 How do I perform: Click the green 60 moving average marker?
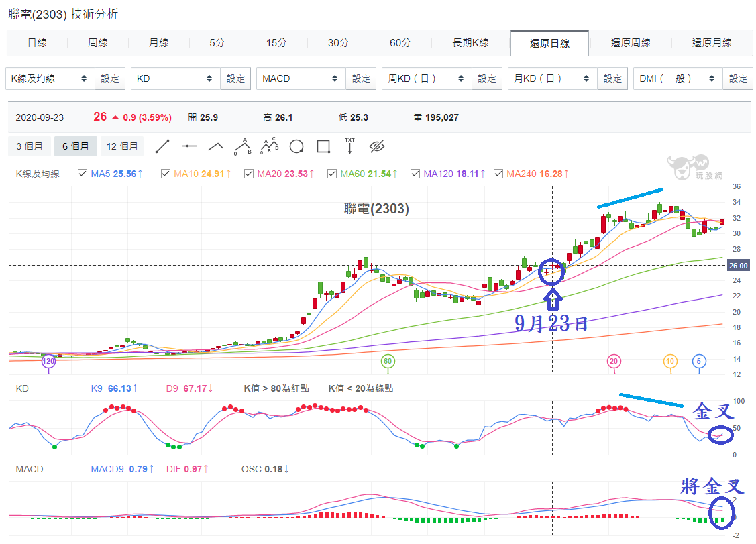388,362
